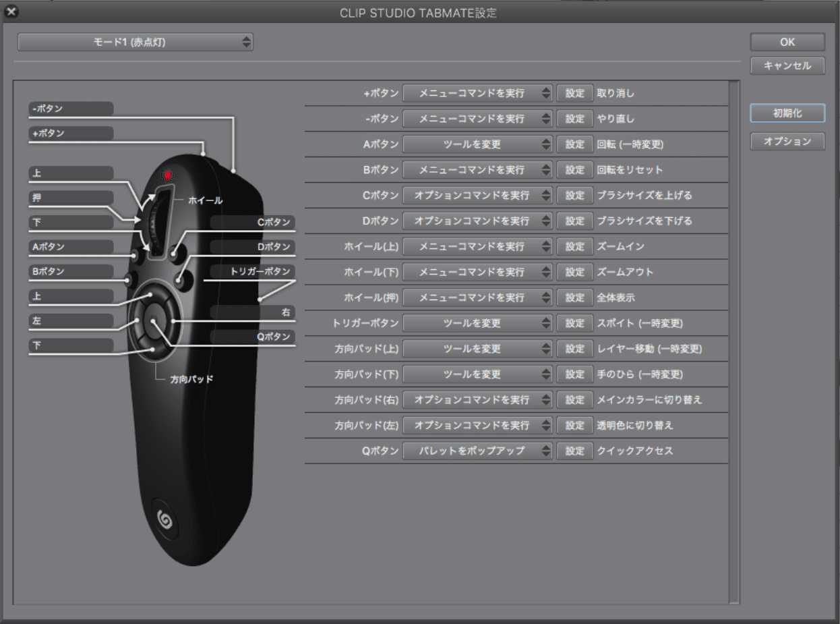Click the settings list vertical scrollbar
This screenshot has width=840, height=624.
coord(734,343)
